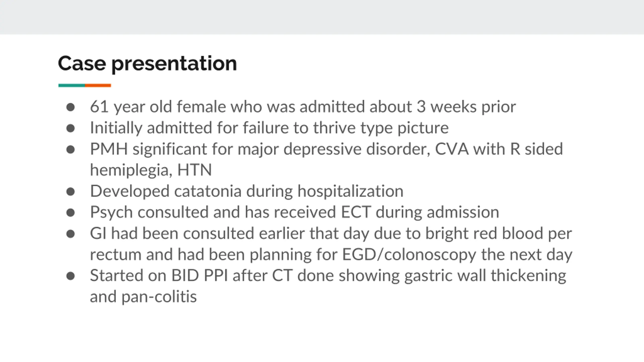Click the gray header band atop slide
This screenshot has width=644, height=362.
click(322, 17)
